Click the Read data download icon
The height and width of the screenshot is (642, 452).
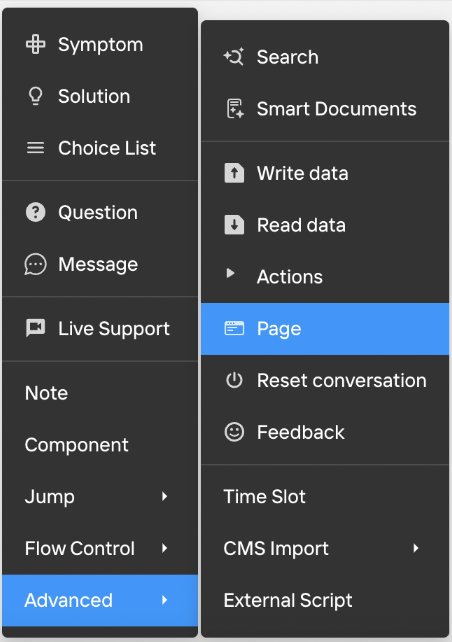234,225
